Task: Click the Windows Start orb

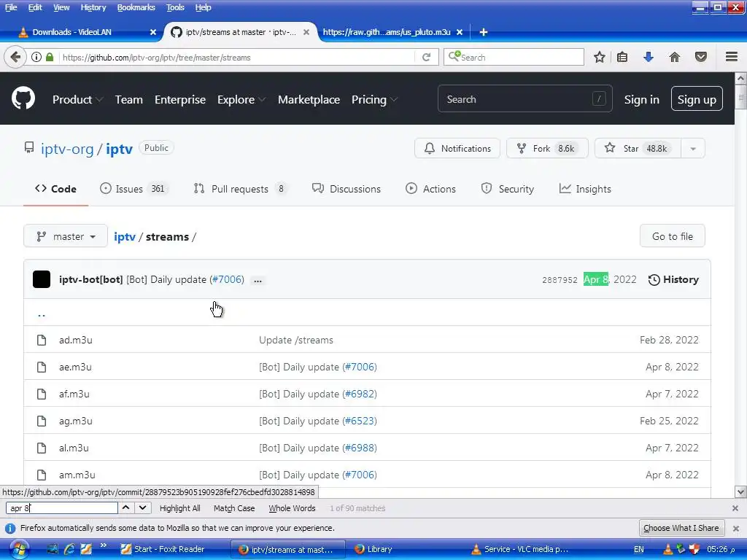Action: click(x=19, y=549)
